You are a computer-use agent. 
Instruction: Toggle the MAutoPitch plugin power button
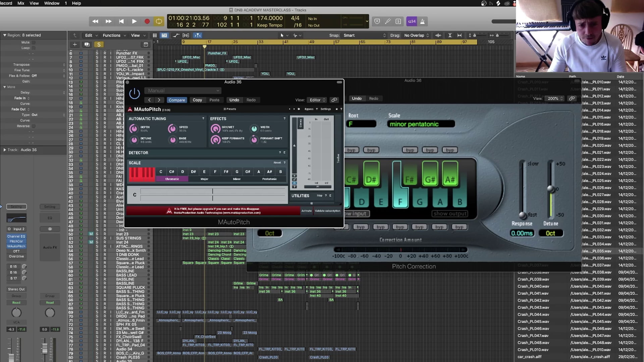click(x=135, y=94)
